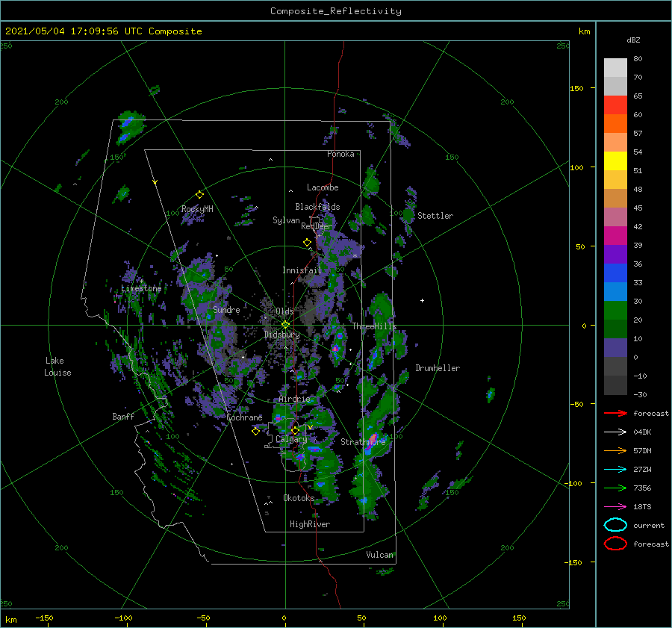
Task: Click the Strathmore label
Action: click(363, 442)
